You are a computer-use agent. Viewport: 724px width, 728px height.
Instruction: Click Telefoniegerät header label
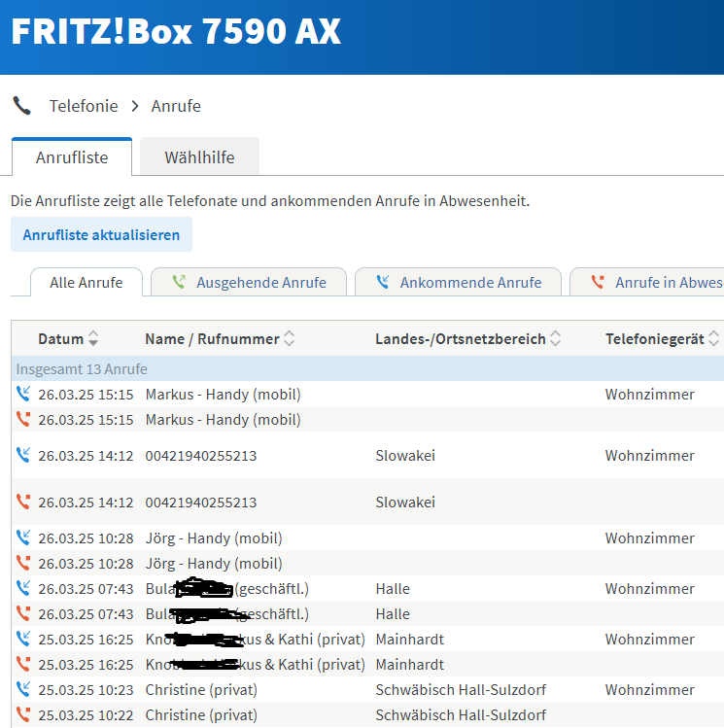pyautogui.click(x=655, y=339)
